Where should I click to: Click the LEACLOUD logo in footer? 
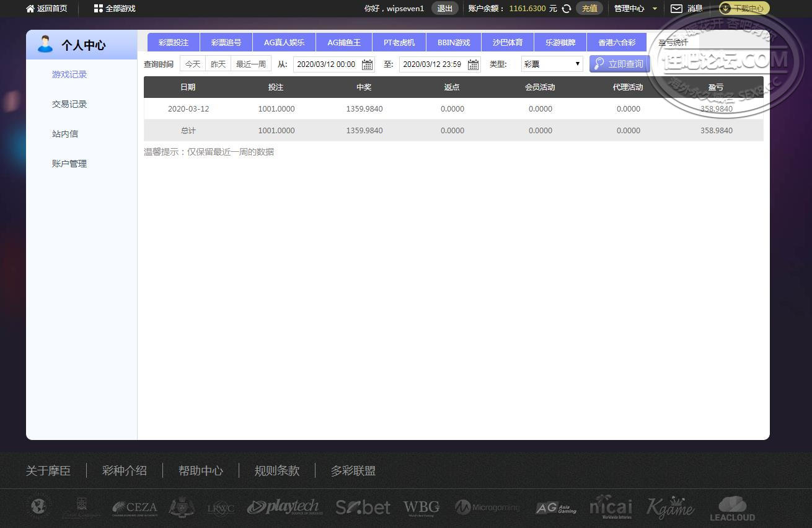coord(732,508)
